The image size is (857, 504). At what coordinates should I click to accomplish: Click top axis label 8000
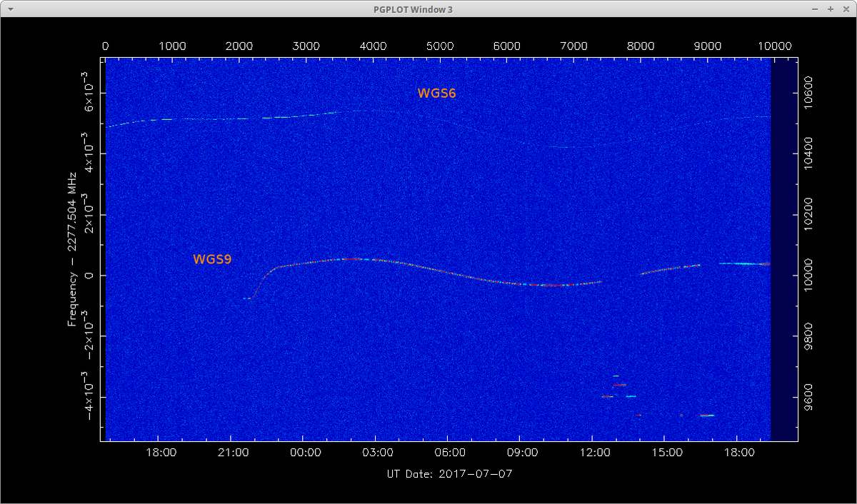pyautogui.click(x=641, y=46)
